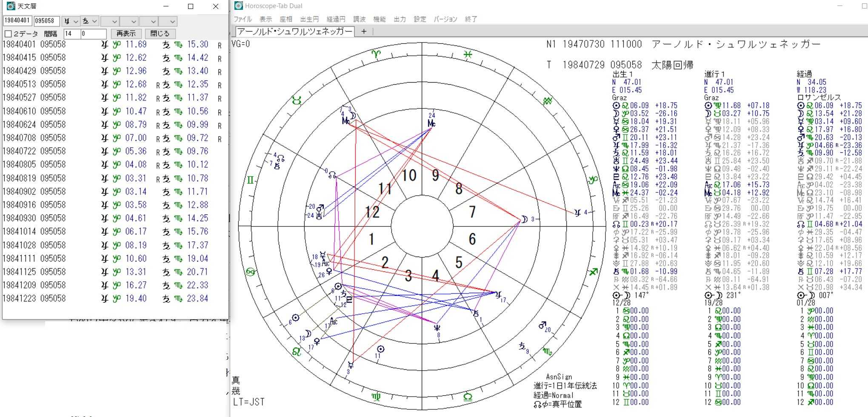Click the Pisces sign on the chart ring
The height and width of the screenshot is (417, 868).
468,54
